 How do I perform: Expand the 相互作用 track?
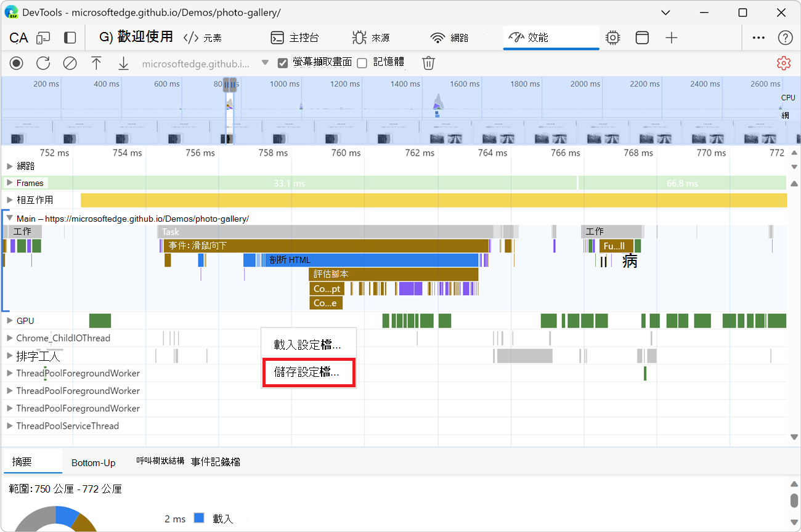click(x=9, y=200)
